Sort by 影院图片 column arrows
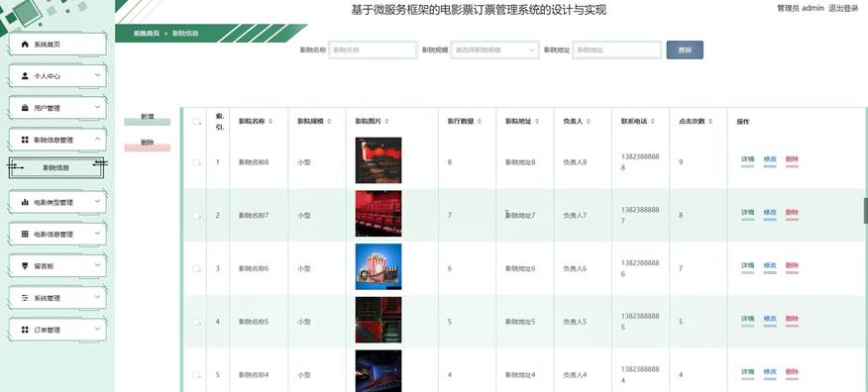868x392 pixels. click(x=386, y=121)
